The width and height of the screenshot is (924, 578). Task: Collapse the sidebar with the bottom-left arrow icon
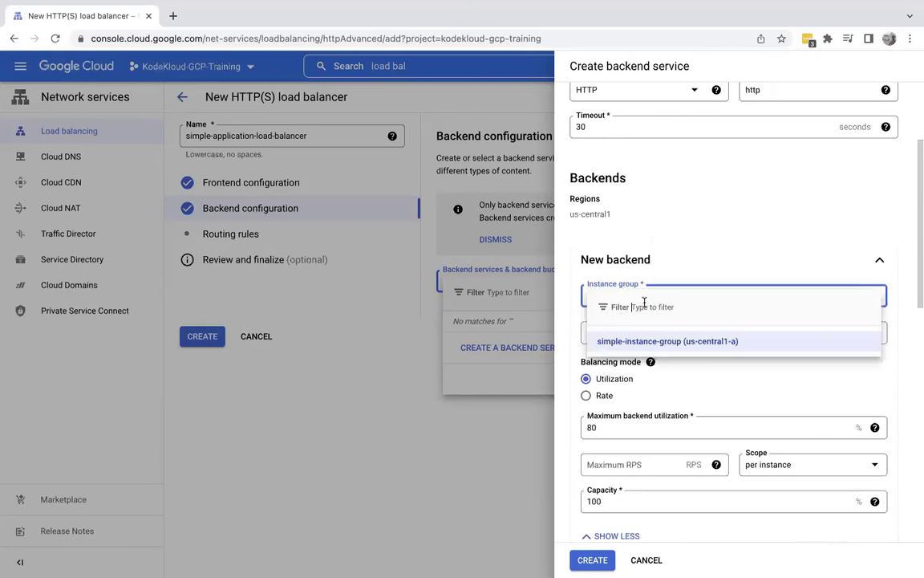tap(20, 563)
